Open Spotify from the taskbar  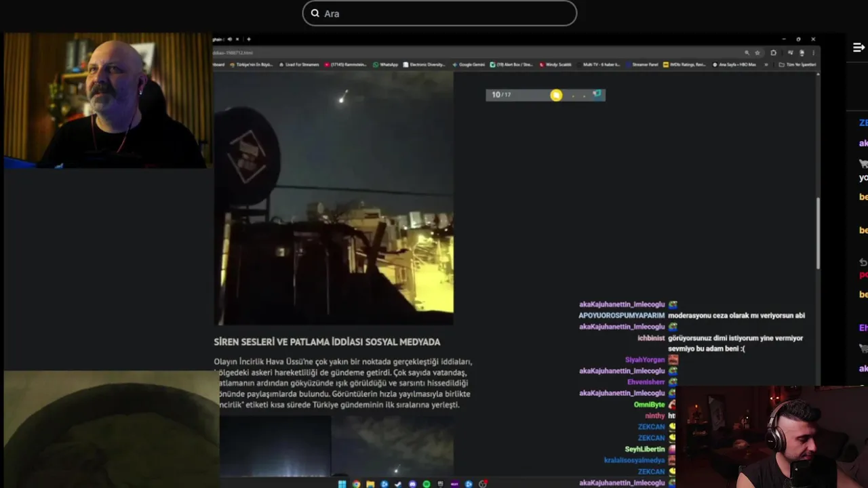tap(427, 483)
